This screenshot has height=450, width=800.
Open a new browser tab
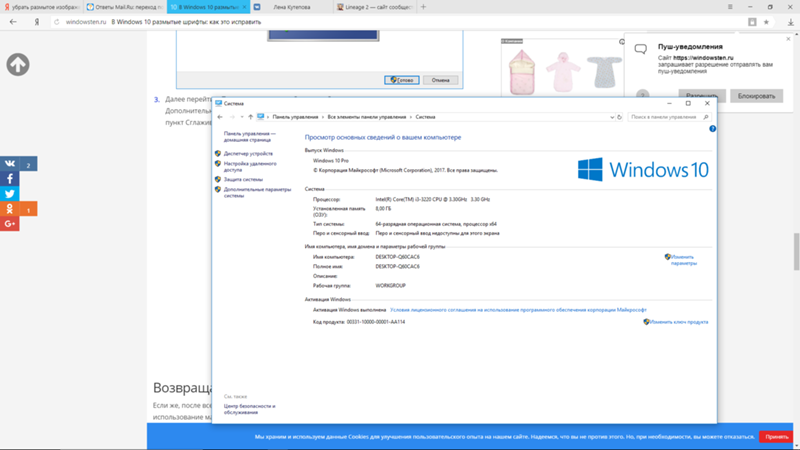pyautogui.click(x=423, y=7)
